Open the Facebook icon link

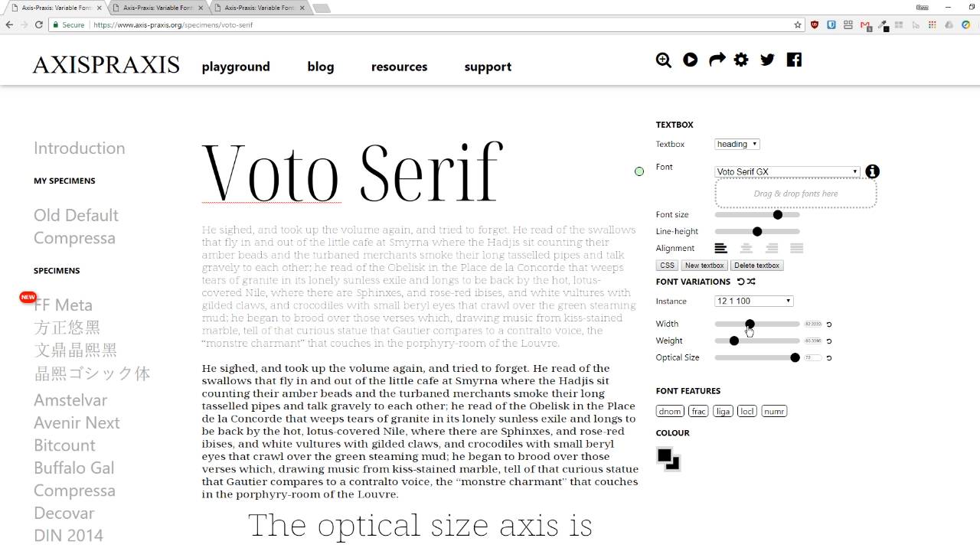794,60
